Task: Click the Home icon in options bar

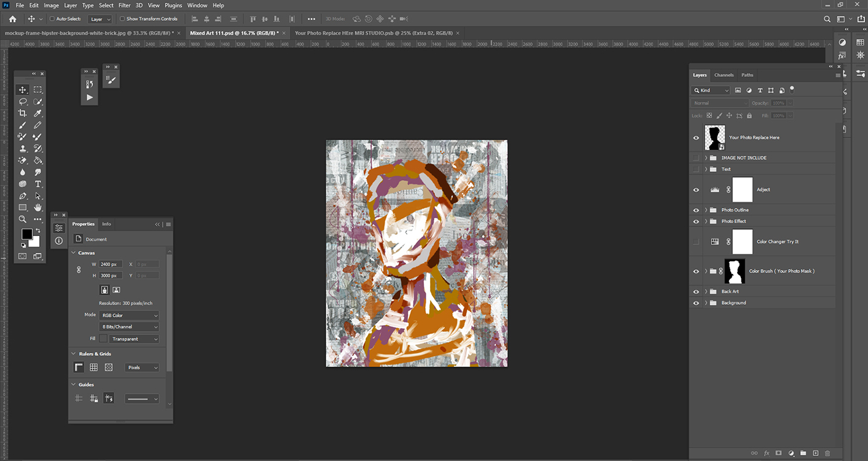Action: [12, 19]
